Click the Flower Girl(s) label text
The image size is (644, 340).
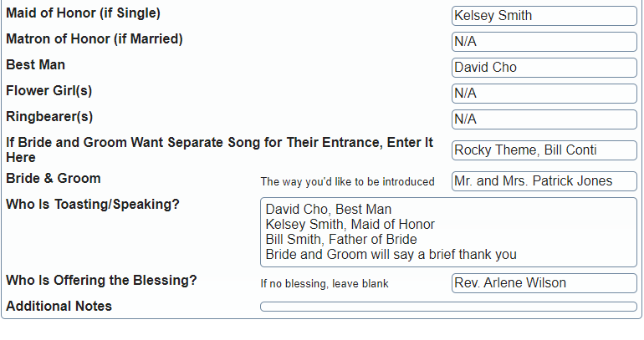49,91
